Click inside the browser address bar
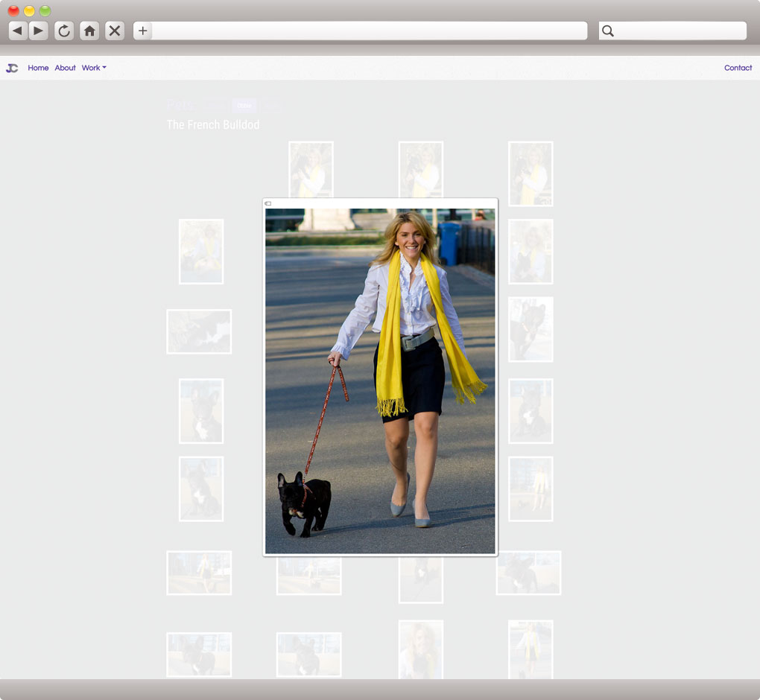The image size is (760, 700). tap(369, 31)
